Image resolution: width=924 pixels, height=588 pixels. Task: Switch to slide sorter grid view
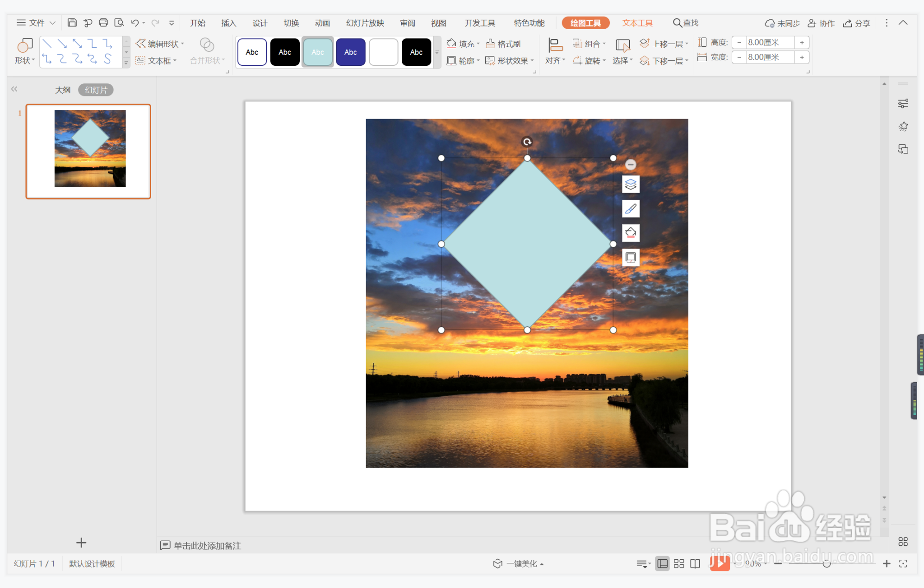(x=679, y=563)
